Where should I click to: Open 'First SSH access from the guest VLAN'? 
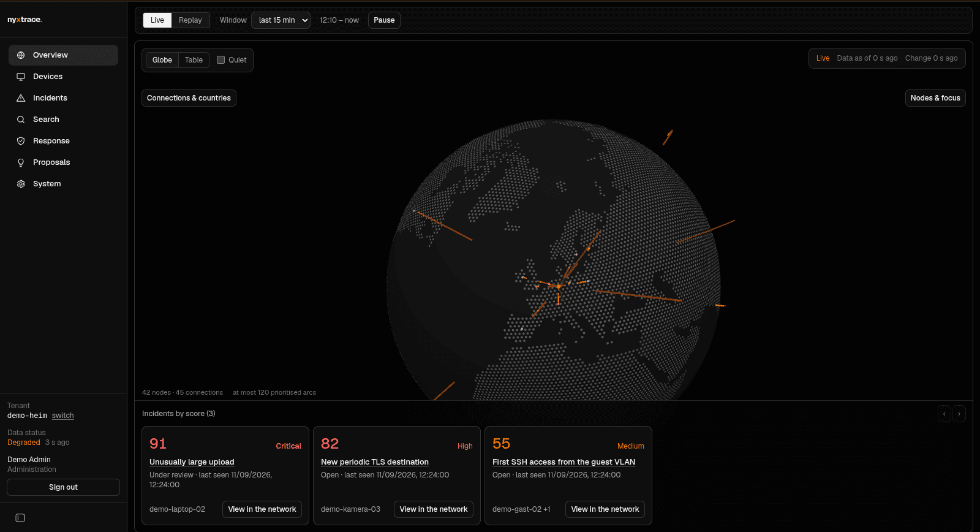tap(563, 462)
